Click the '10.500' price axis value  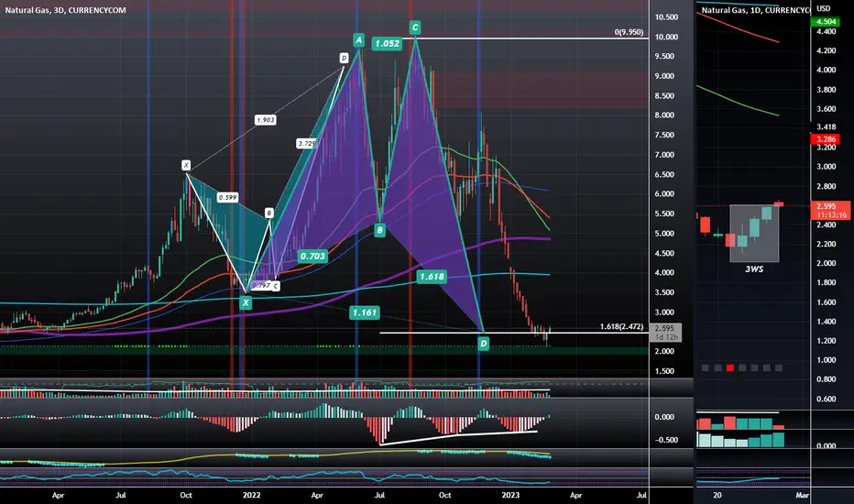coord(666,17)
